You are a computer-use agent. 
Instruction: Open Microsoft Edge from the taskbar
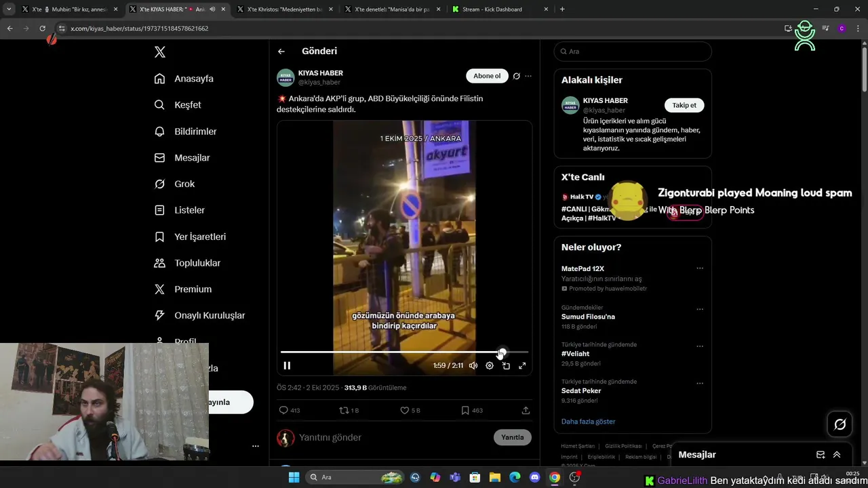pyautogui.click(x=515, y=477)
